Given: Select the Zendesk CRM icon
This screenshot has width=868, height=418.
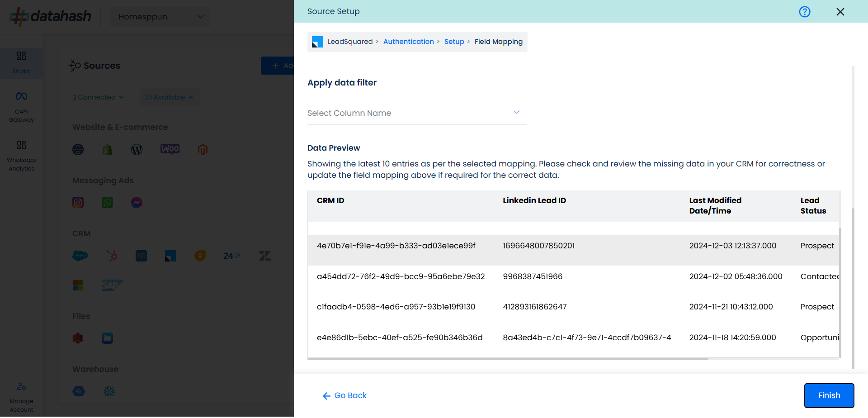Looking at the screenshot, I should click(x=264, y=256).
